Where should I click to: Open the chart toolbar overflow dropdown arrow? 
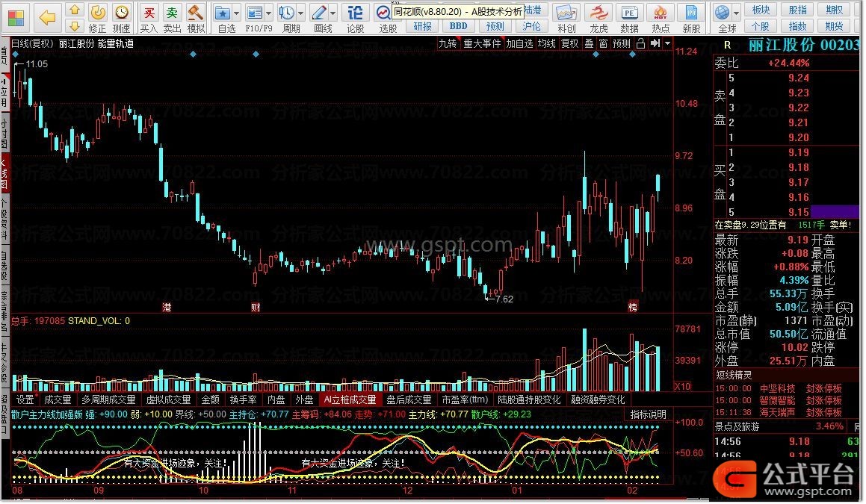point(667,43)
